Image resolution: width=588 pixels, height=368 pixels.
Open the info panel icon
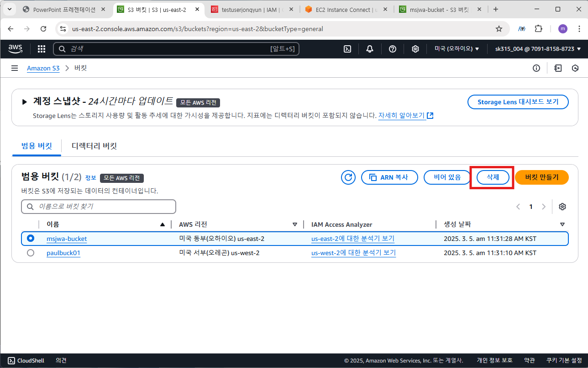coord(536,68)
